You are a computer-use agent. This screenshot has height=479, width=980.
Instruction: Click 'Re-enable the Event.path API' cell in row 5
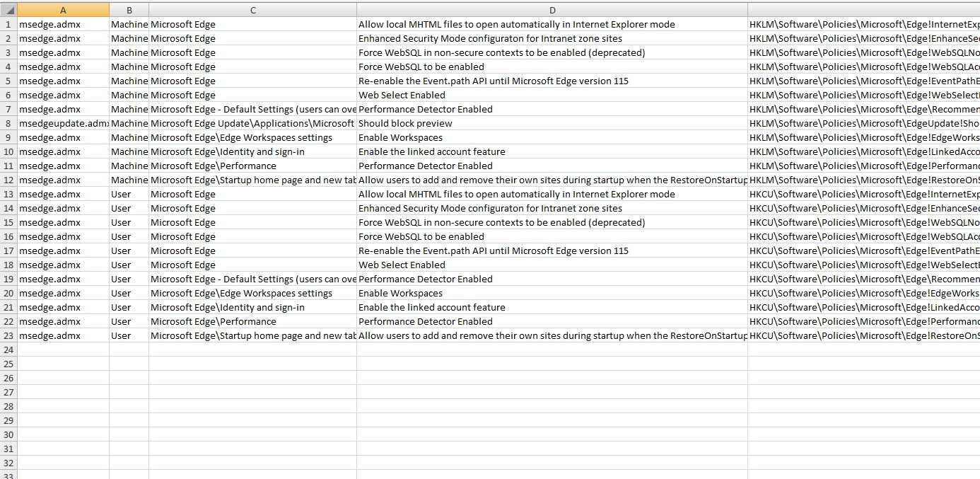552,81
